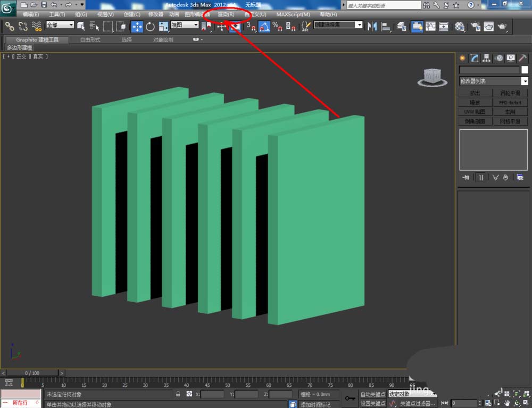The image size is (532, 408).
Task: Open the 全部 selection filter dropdown
Action: pos(60,25)
